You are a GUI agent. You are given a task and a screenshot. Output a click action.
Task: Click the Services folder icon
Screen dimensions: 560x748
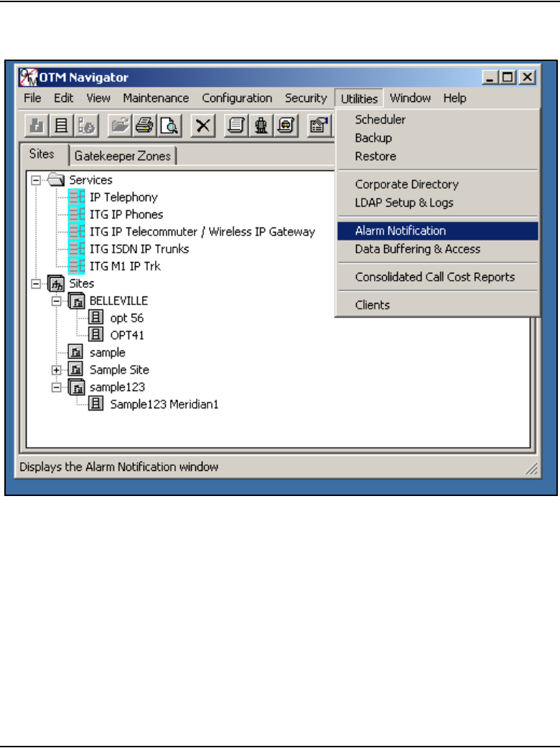(x=56, y=180)
